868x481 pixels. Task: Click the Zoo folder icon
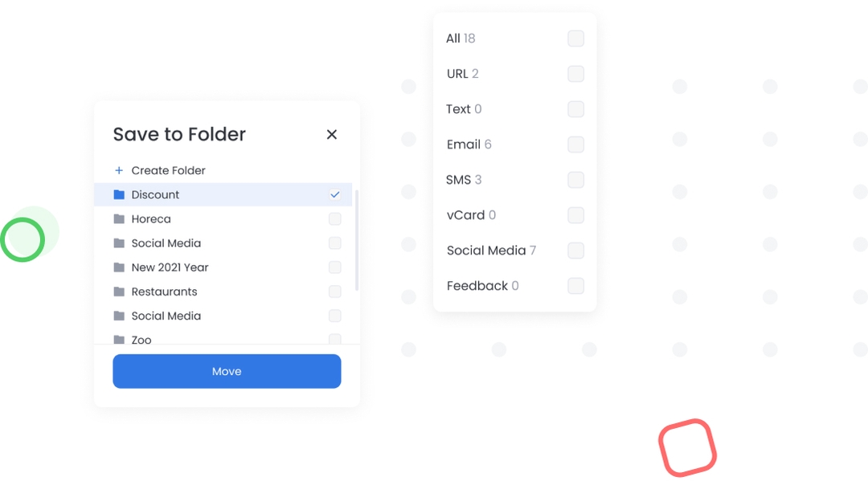click(x=119, y=340)
